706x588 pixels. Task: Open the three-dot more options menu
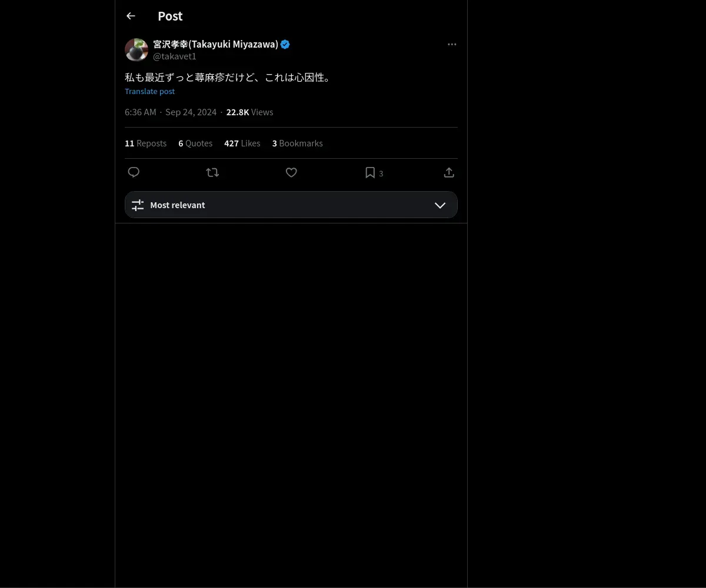452,45
